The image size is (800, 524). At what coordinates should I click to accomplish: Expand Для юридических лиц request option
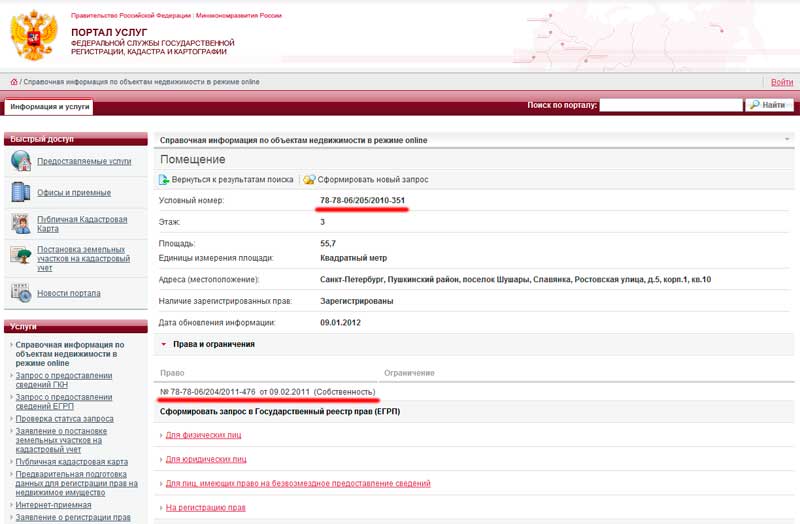(206, 459)
